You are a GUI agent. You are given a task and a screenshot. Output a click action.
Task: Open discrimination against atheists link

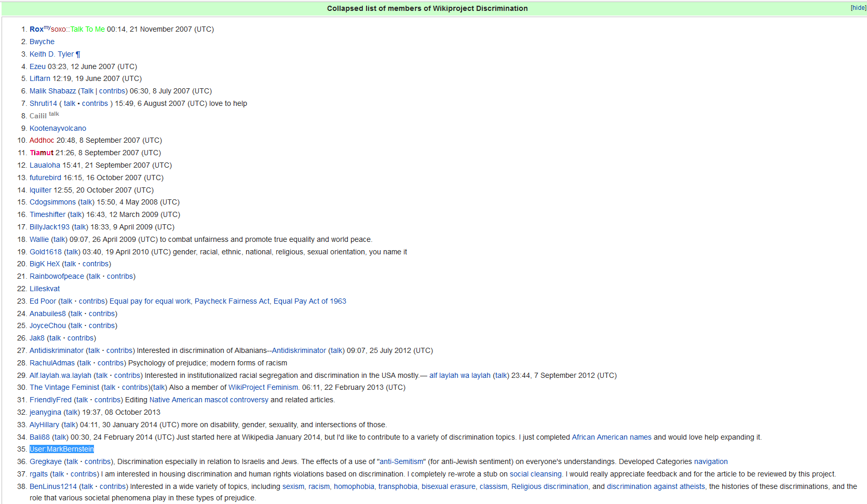point(656,486)
